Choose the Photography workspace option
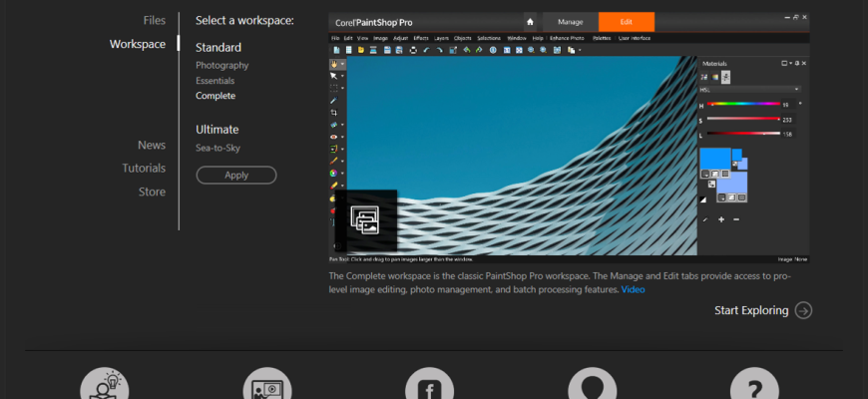 221,65
